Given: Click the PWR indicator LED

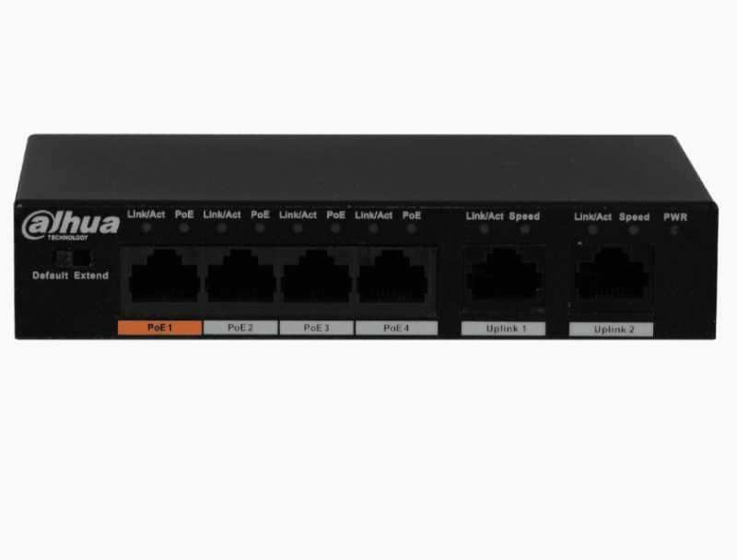Looking at the screenshot, I should (x=675, y=230).
